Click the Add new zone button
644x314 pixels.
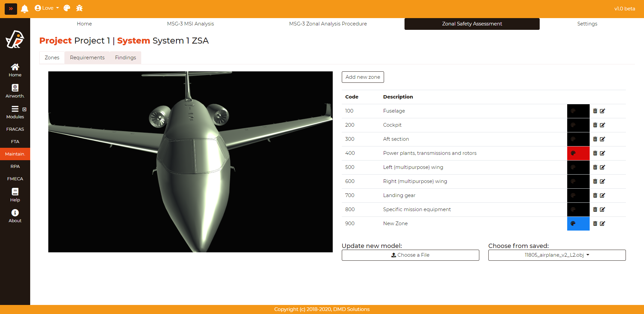coord(363,77)
